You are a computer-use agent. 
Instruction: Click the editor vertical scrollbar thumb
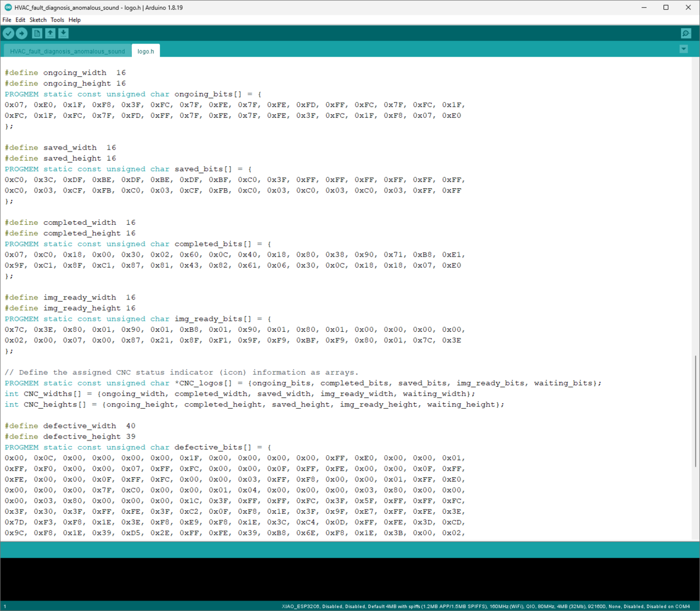pyautogui.click(x=696, y=411)
